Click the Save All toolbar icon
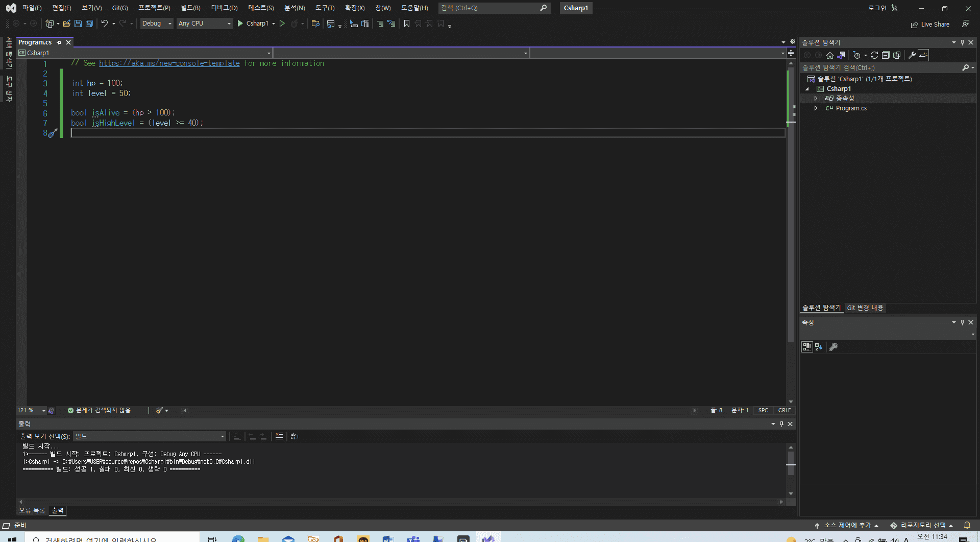 coord(89,23)
